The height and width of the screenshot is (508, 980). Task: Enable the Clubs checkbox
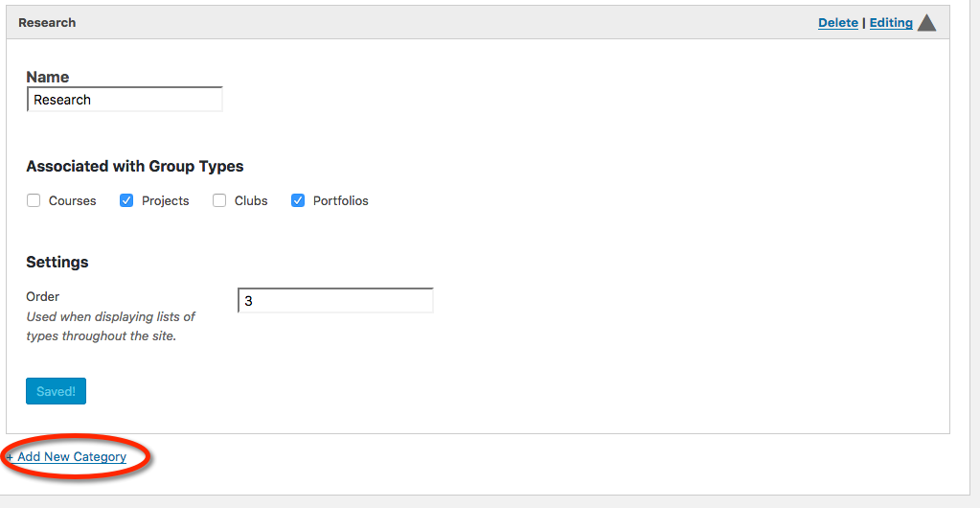pos(219,200)
